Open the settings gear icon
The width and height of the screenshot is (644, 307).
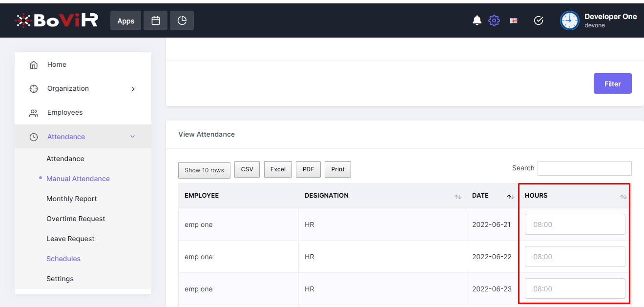[494, 20]
